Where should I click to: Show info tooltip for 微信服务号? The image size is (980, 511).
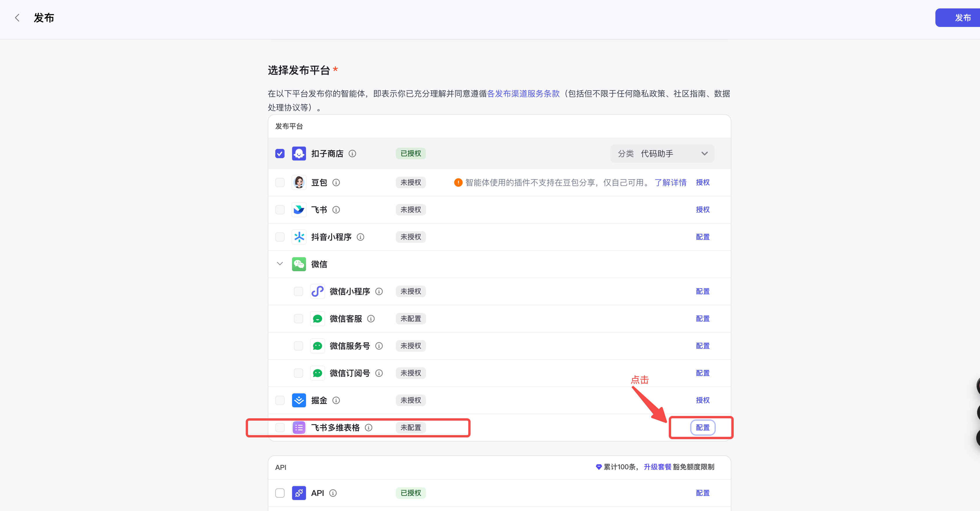click(379, 346)
